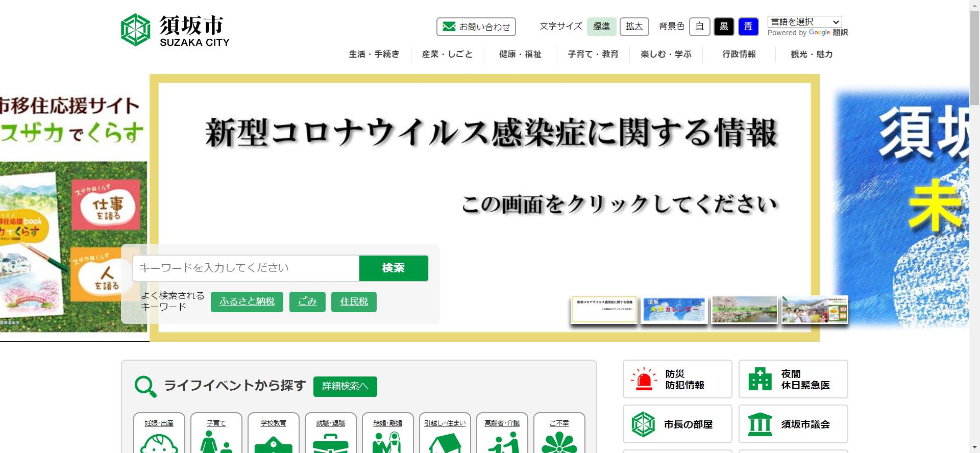
Task: Click the green hospital building icon
Action: [x=759, y=379]
